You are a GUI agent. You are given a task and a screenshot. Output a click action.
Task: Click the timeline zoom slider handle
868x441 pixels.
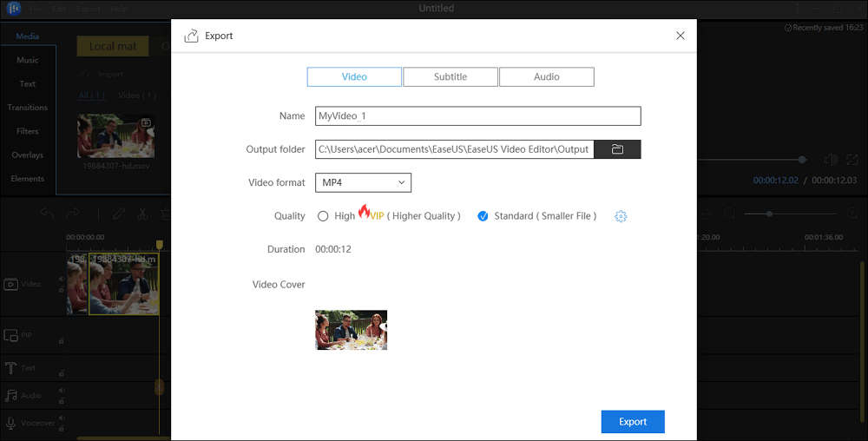pyautogui.click(x=769, y=214)
